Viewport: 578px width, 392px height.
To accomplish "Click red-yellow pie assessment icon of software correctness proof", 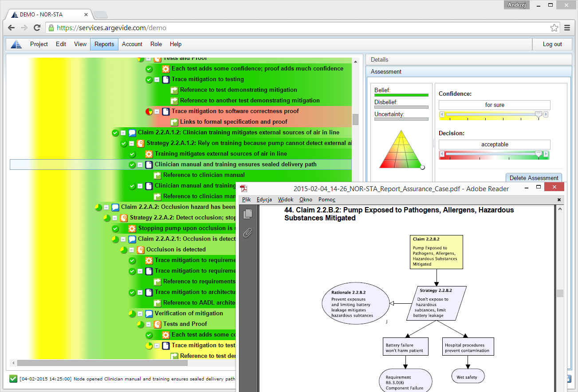I will click(x=149, y=111).
